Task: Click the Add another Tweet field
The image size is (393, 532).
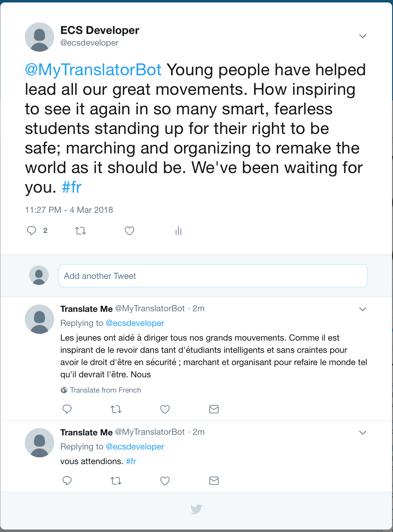Action: pos(213,276)
